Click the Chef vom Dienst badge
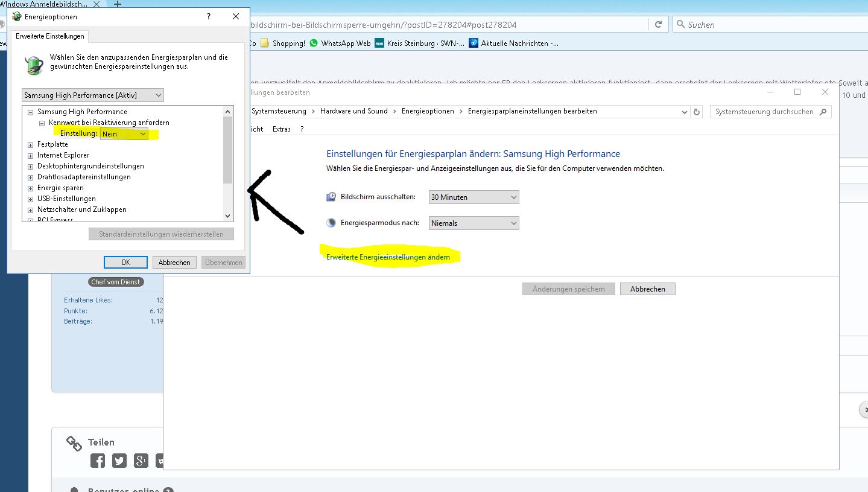Image resolution: width=868 pixels, height=492 pixels. click(115, 282)
